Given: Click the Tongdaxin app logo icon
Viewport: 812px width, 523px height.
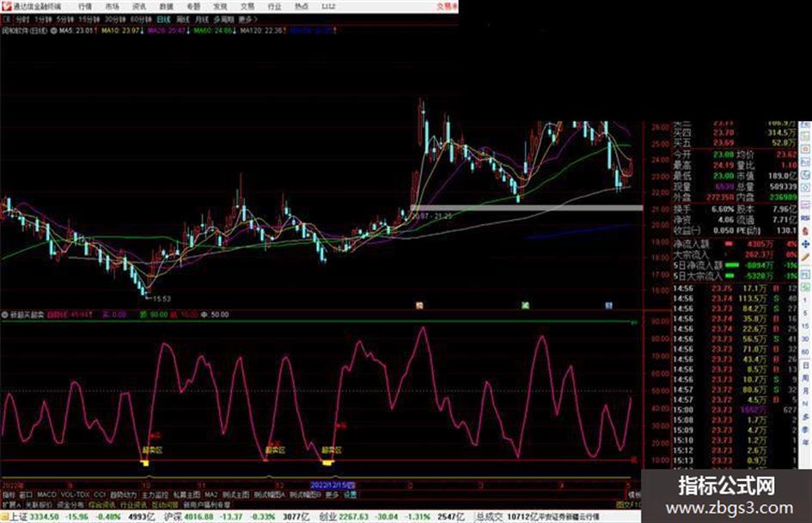Looking at the screenshot, I should click(x=6, y=7).
